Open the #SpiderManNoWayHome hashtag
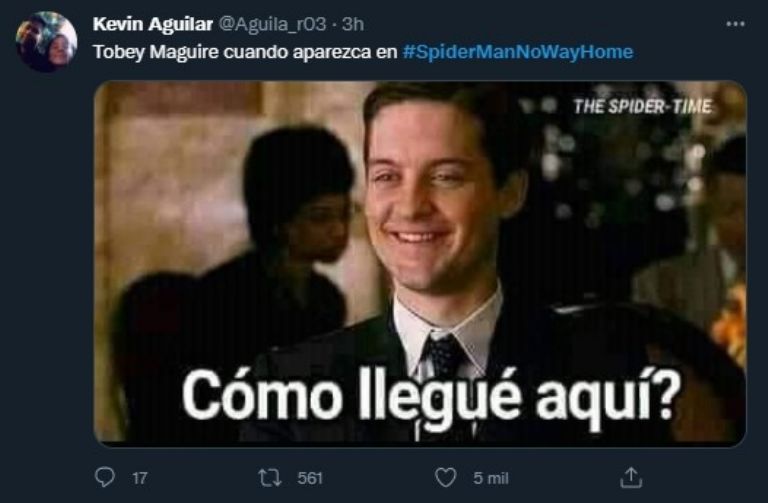 pos(518,52)
